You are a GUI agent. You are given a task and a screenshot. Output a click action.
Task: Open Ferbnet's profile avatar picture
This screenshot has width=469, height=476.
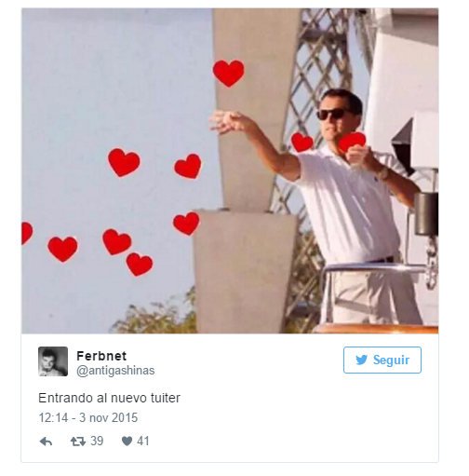[x=53, y=361]
